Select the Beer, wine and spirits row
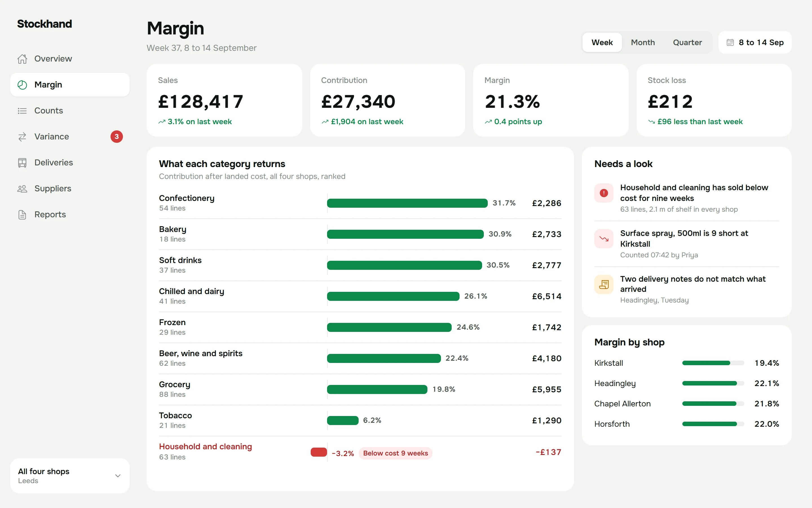This screenshot has width=812, height=508. click(360, 358)
